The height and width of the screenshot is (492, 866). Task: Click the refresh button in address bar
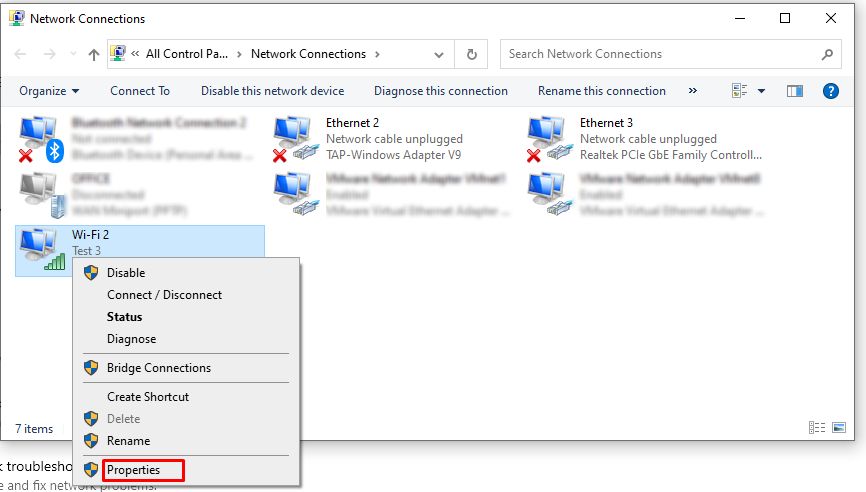pos(472,54)
